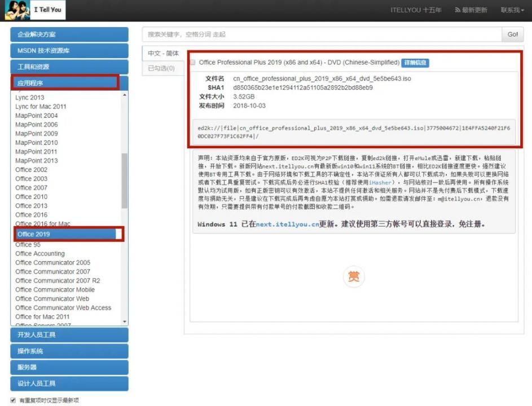Expand the MSDN 技术资源库 section
532x406 pixels.
tap(69, 51)
